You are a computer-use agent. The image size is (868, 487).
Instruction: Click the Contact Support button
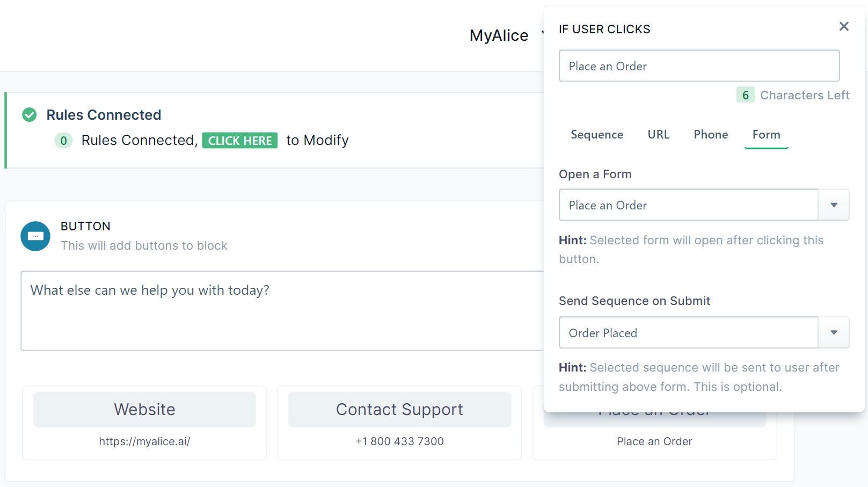point(399,410)
